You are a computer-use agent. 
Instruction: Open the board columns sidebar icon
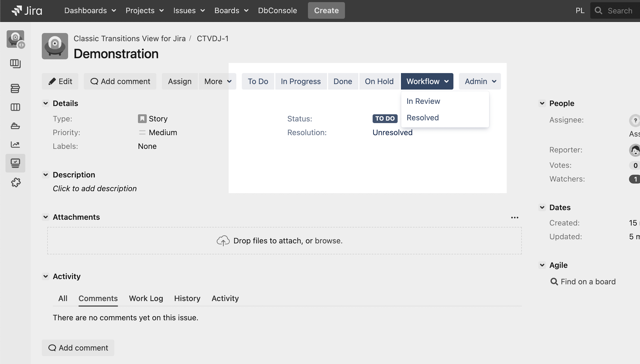(15, 107)
